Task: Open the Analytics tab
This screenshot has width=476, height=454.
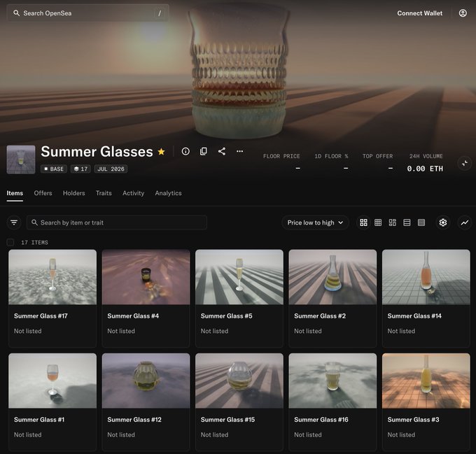Action: (x=168, y=193)
